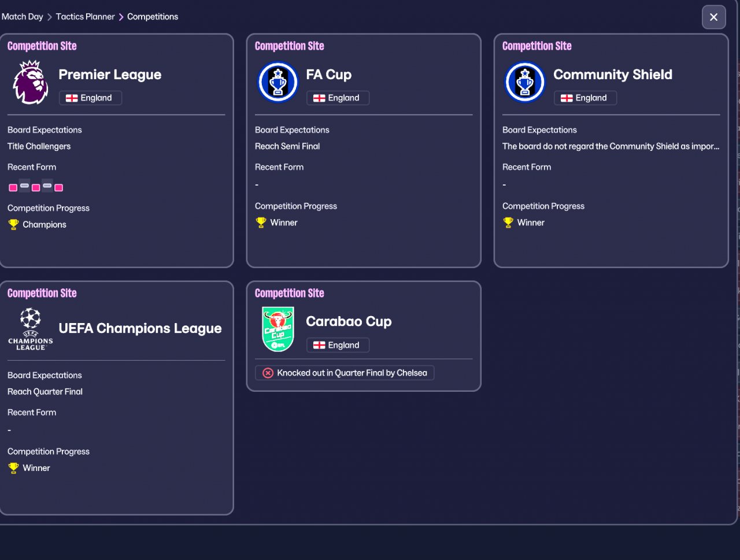Go to Tactics Planner breadcrumb
The height and width of the screenshot is (560, 740).
tap(85, 17)
